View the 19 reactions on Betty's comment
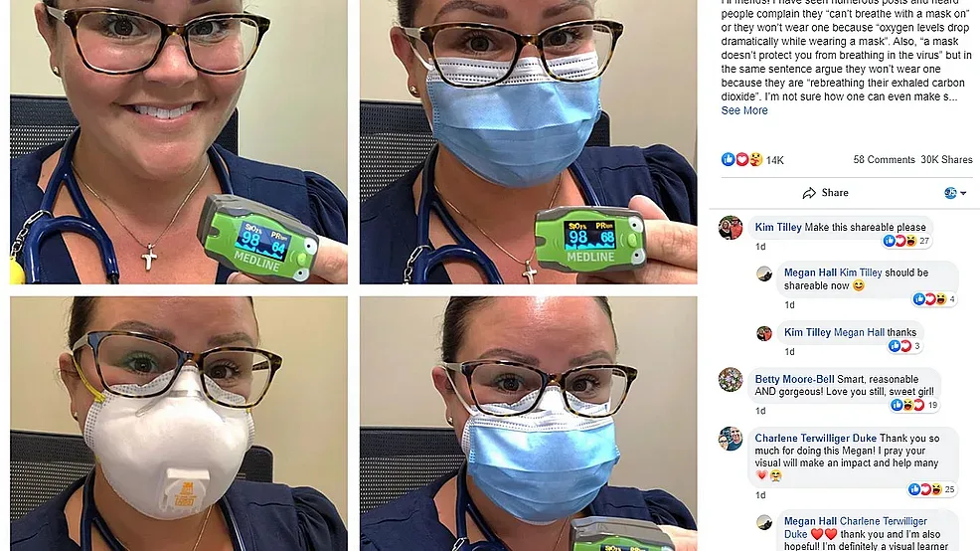This screenshot has height=551, width=980. tap(914, 405)
